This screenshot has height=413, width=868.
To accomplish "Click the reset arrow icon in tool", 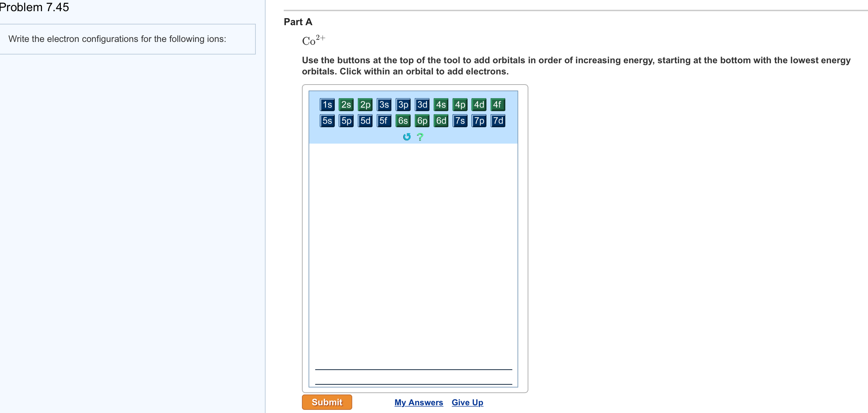I will (406, 137).
